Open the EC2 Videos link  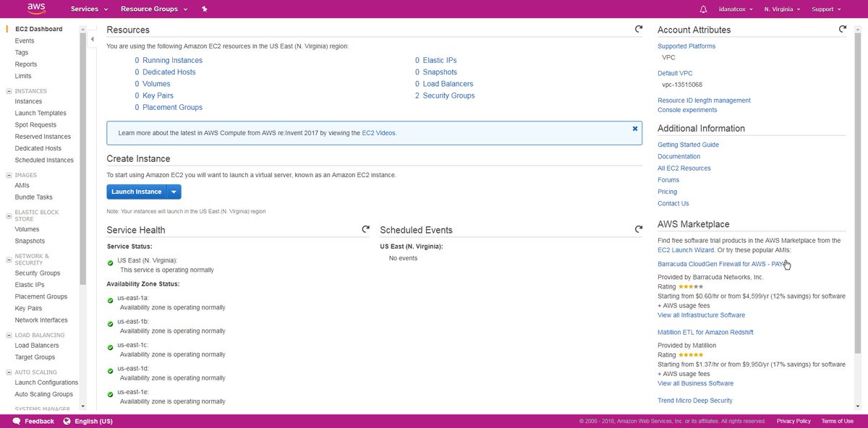click(x=379, y=133)
